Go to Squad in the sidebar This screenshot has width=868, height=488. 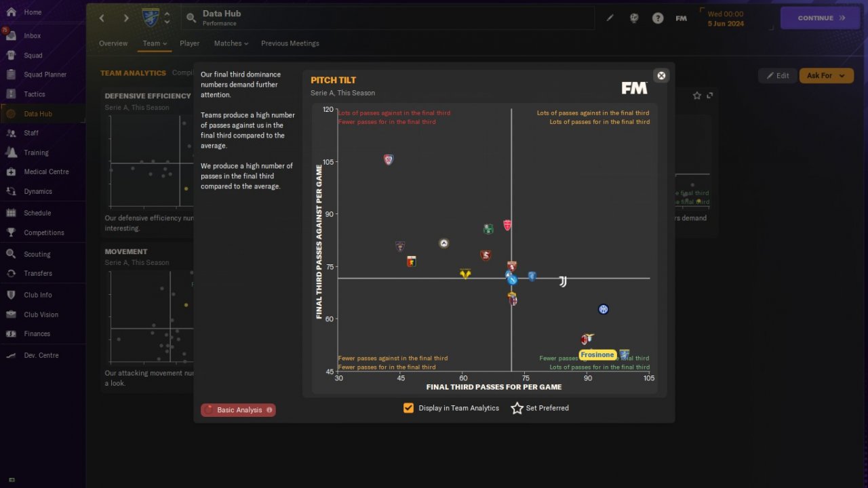tap(43, 56)
